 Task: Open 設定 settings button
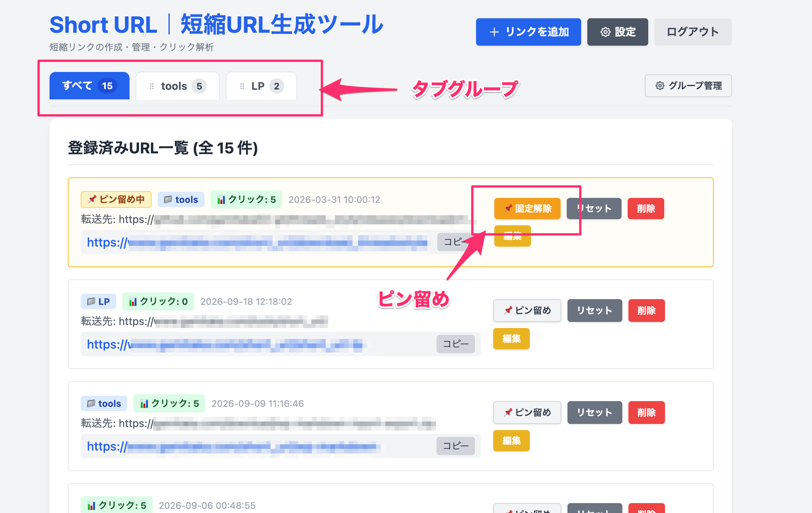617,32
